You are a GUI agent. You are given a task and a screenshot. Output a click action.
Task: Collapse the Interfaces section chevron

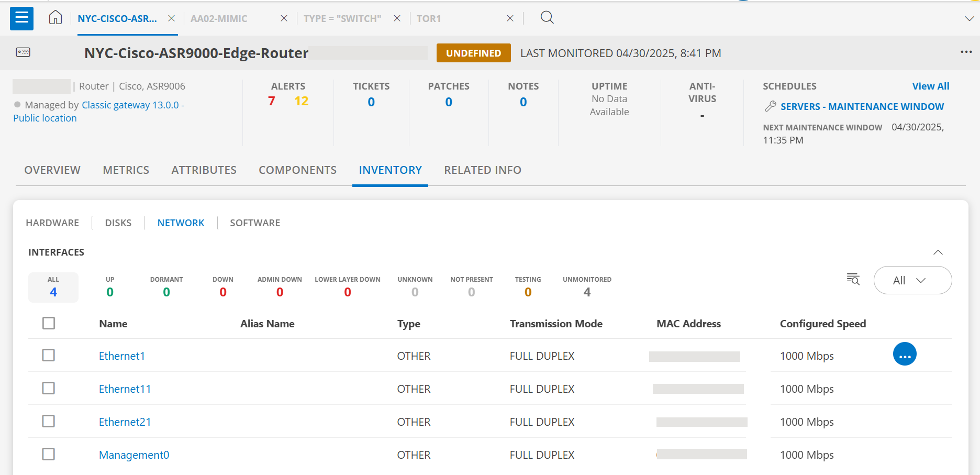click(x=938, y=252)
